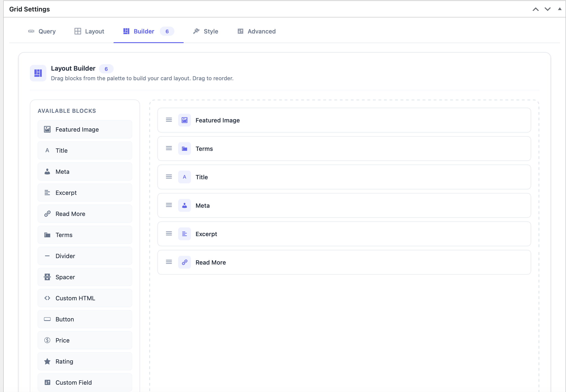The width and height of the screenshot is (566, 392).
Task: Add Title block from palette
Action: coord(85,151)
